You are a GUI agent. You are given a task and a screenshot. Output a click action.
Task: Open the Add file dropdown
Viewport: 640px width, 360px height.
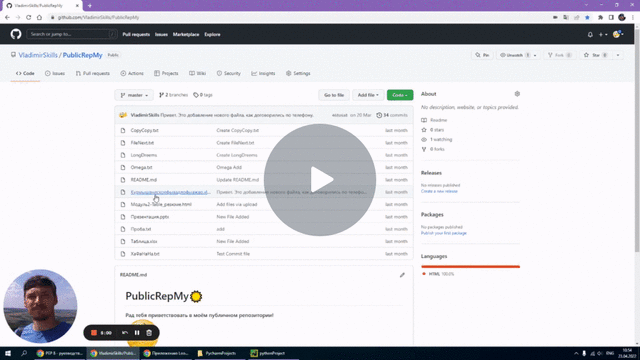tap(368, 95)
